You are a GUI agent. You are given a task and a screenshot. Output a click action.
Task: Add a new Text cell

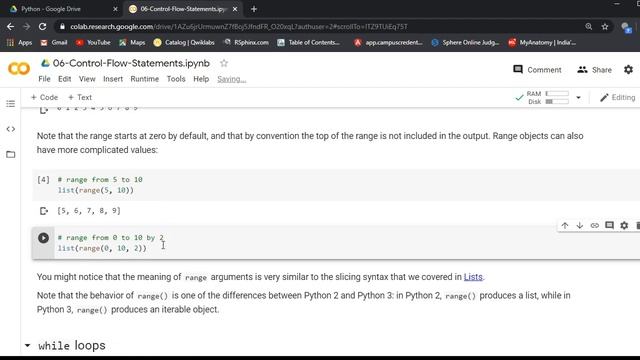pos(80,97)
